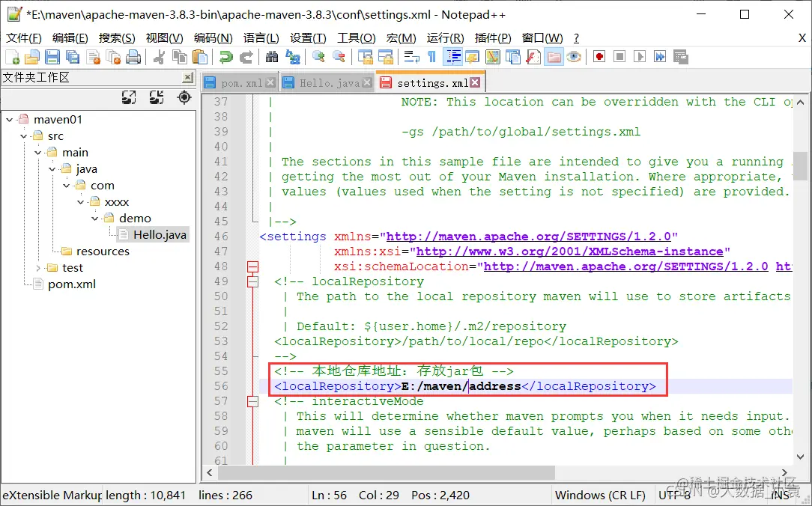Open Replace dialog from toolbar
This screenshot has height=506, width=812.
point(293,57)
